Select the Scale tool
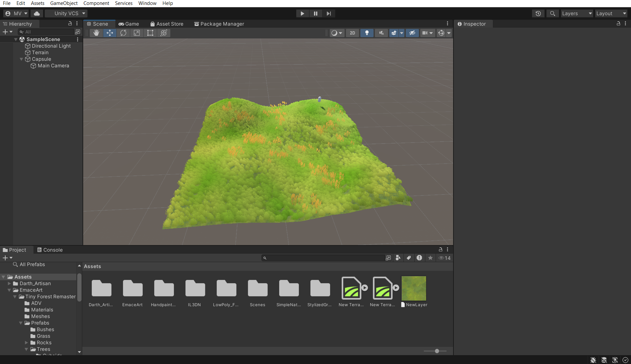 click(x=137, y=33)
